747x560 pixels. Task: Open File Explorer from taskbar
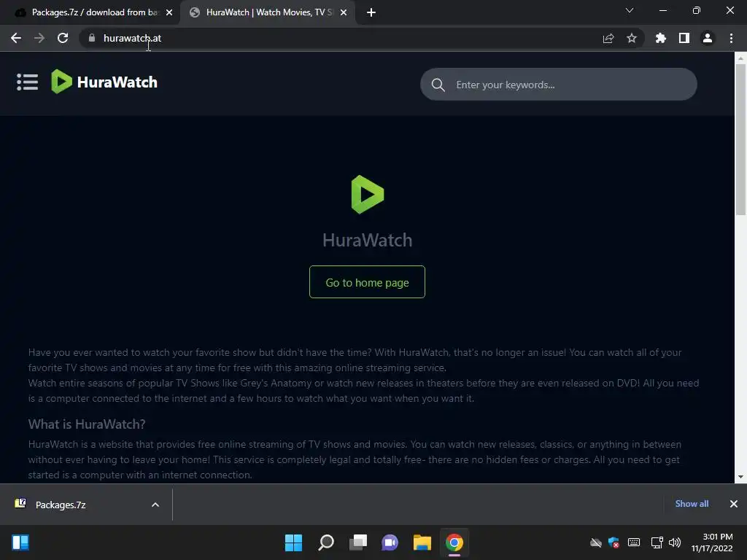click(x=422, y=542)
